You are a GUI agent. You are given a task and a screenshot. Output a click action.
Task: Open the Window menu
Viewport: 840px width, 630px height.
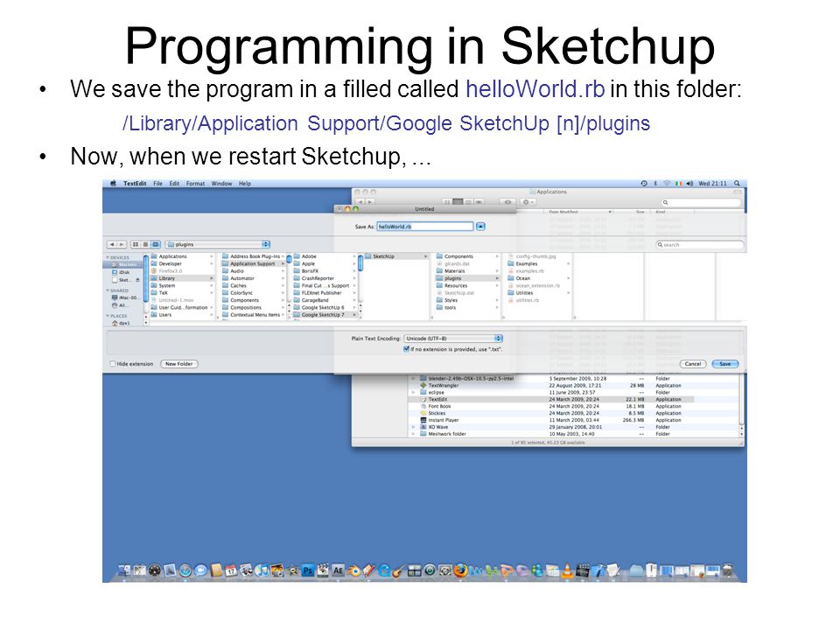pyautogui.click(x=221, y=183)
